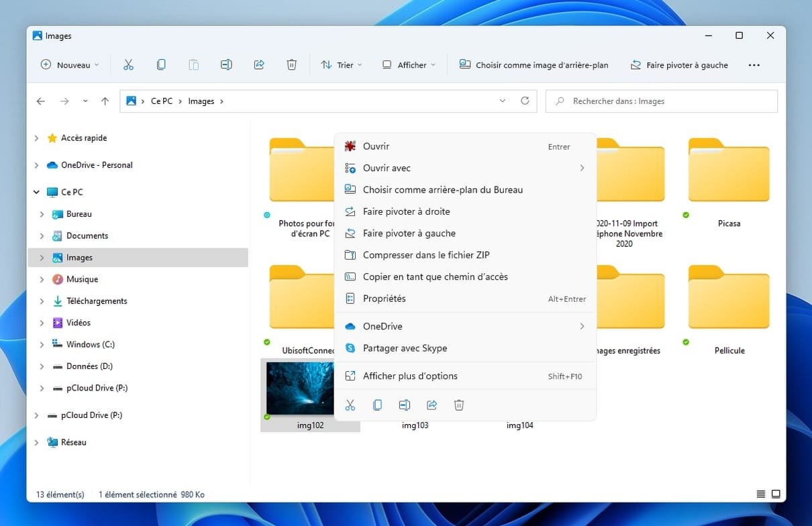Collapse the Ce PC tree node
The image size is (812, 526).
click(36, 193)
